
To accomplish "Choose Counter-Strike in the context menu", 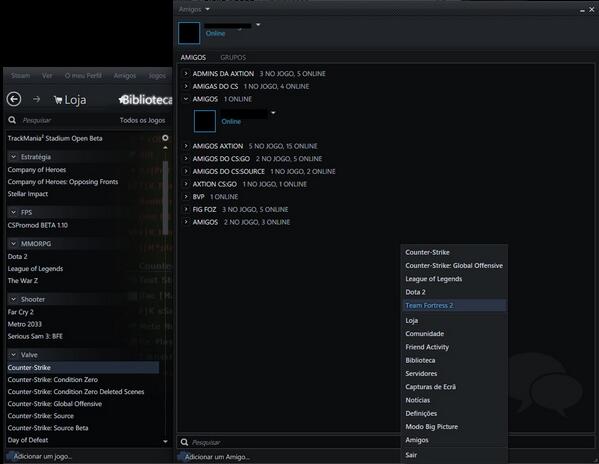I will (x=454, y=252).
